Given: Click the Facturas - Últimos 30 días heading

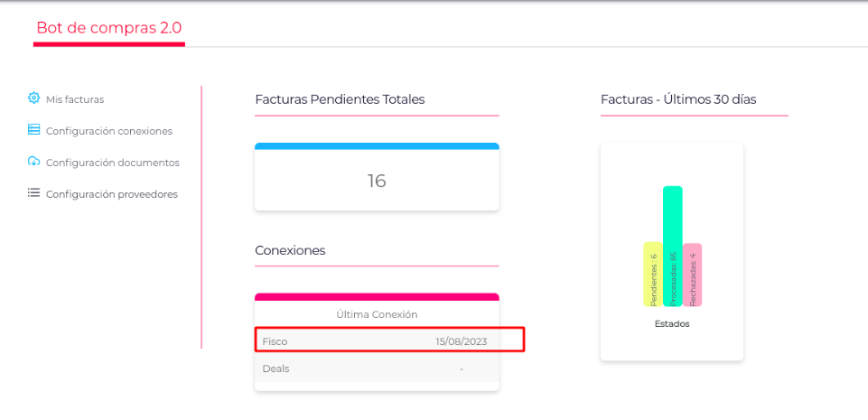Looking at the screenshot, I should (678, 99).
